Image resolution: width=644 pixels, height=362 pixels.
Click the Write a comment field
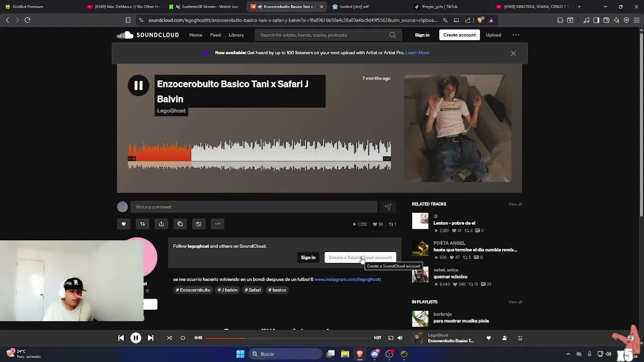tap(254, 207)
